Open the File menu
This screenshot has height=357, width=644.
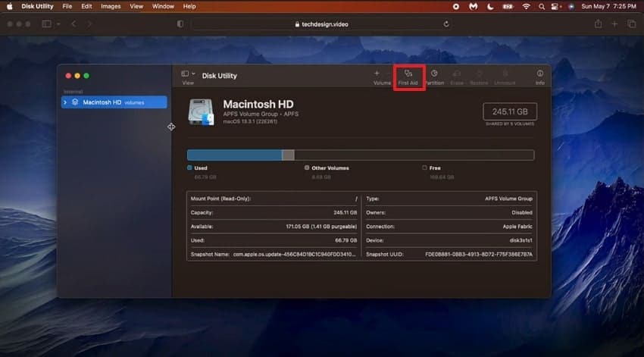click(x=67, y=6)
